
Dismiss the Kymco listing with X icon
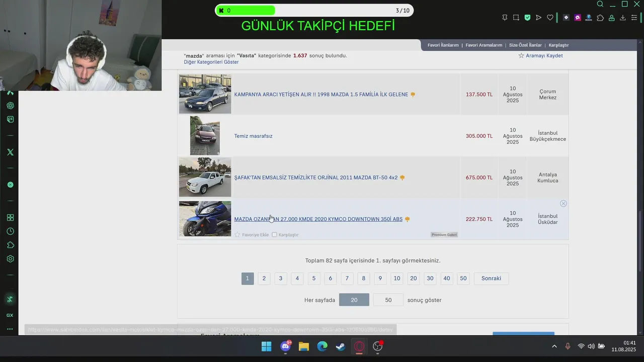pyautogui.click(x=563, y=204)
